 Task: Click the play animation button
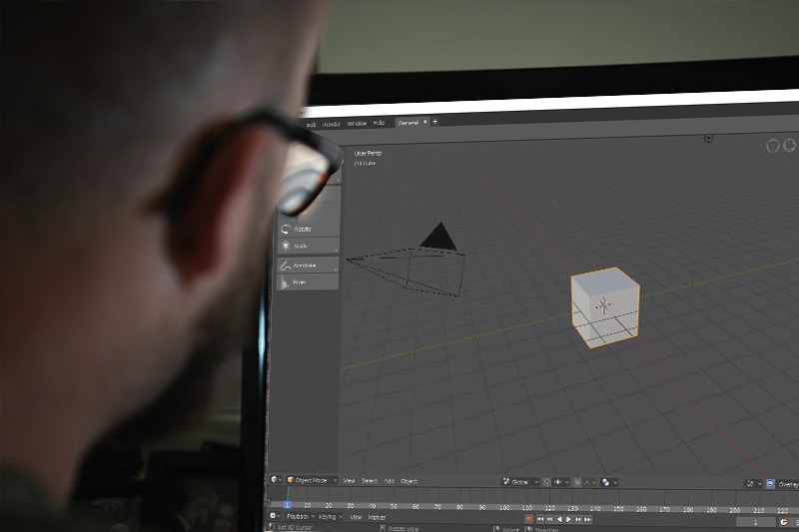569,519
